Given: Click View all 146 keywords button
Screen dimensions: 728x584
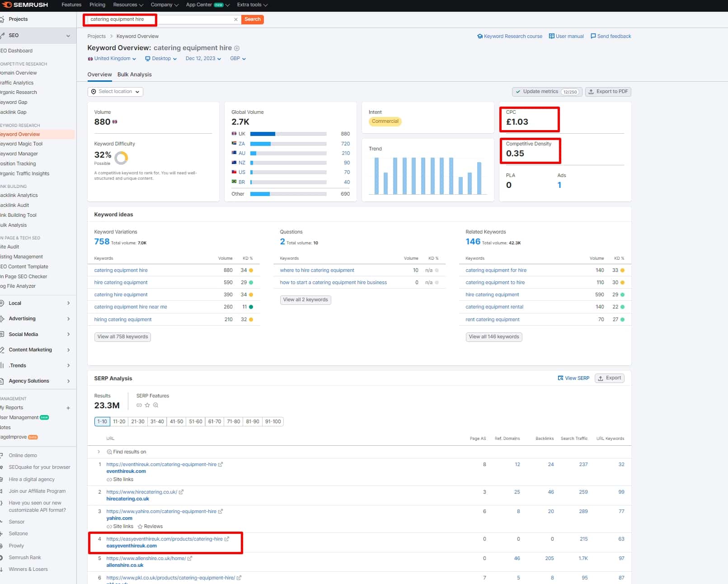Looking at the screenshot, I should [x=494, y=337].
